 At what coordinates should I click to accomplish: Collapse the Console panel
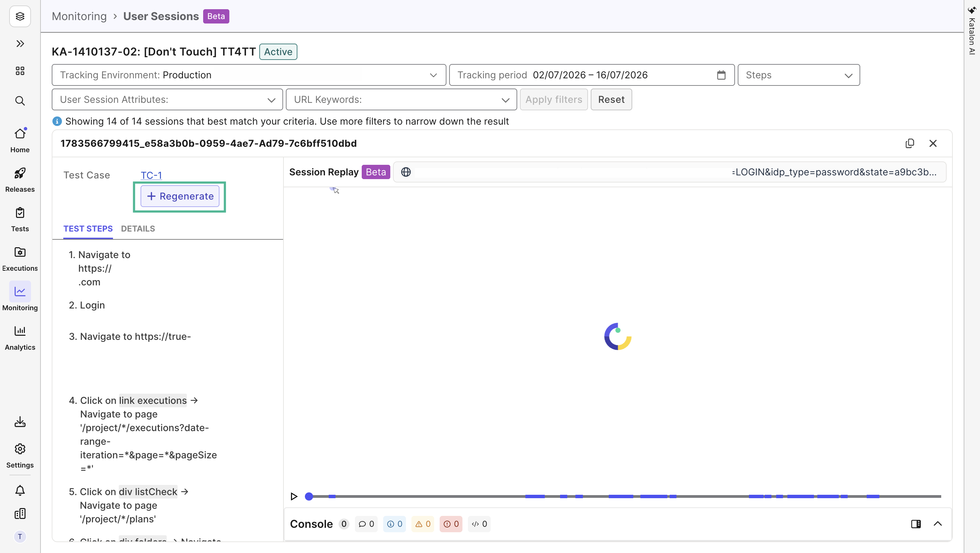tap(938, 524)
